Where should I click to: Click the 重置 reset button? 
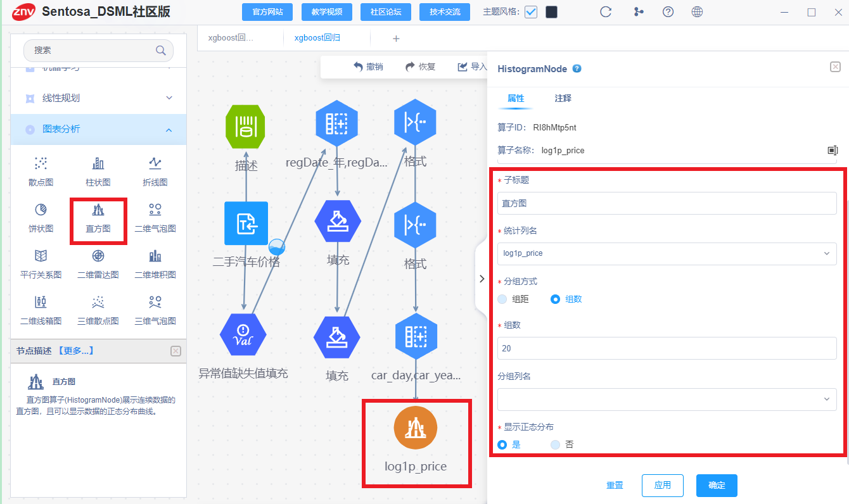[615, 486]
